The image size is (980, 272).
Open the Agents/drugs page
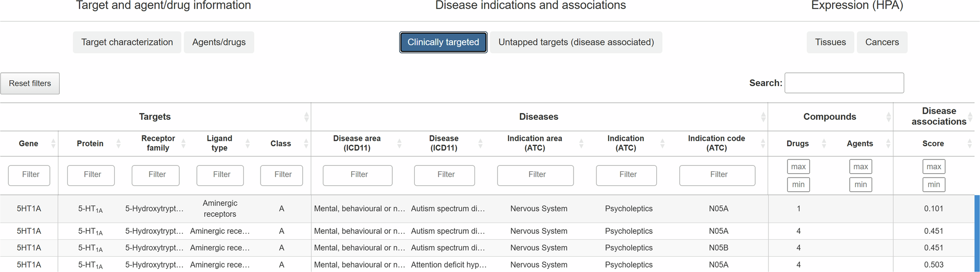(219, 43)
